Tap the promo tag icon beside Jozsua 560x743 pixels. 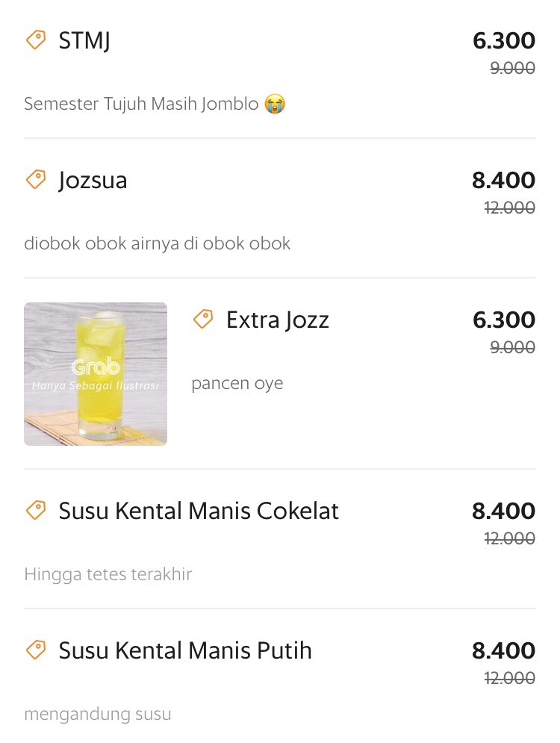36,180
